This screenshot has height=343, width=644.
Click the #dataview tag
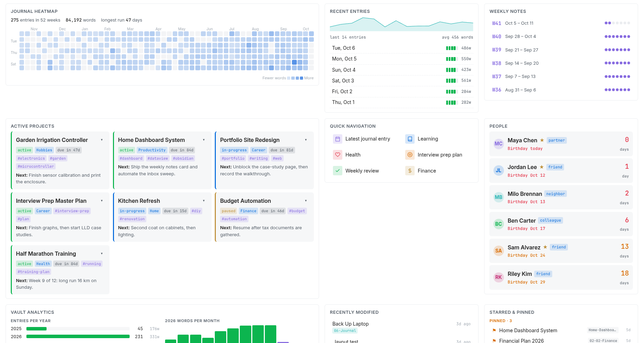coord(157,158)
